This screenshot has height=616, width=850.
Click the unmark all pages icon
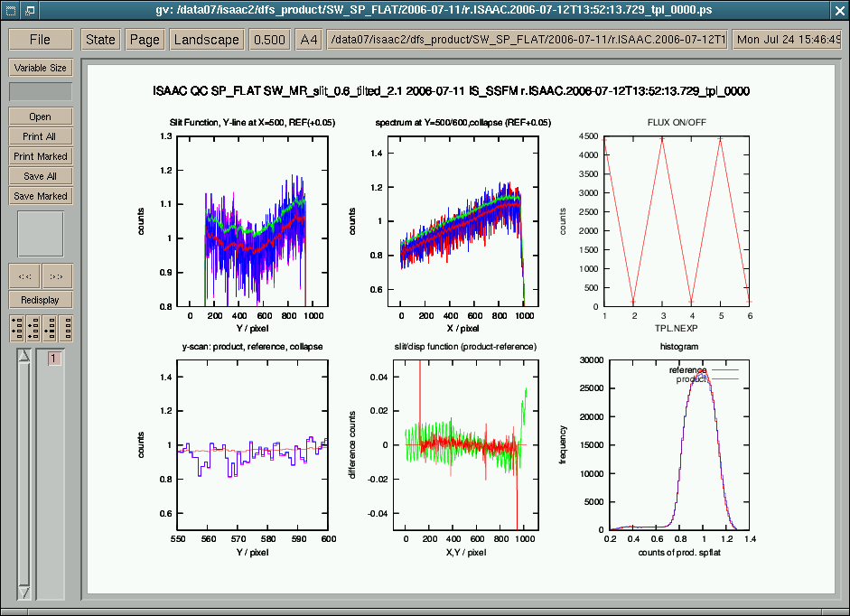(x=65, y=326)
